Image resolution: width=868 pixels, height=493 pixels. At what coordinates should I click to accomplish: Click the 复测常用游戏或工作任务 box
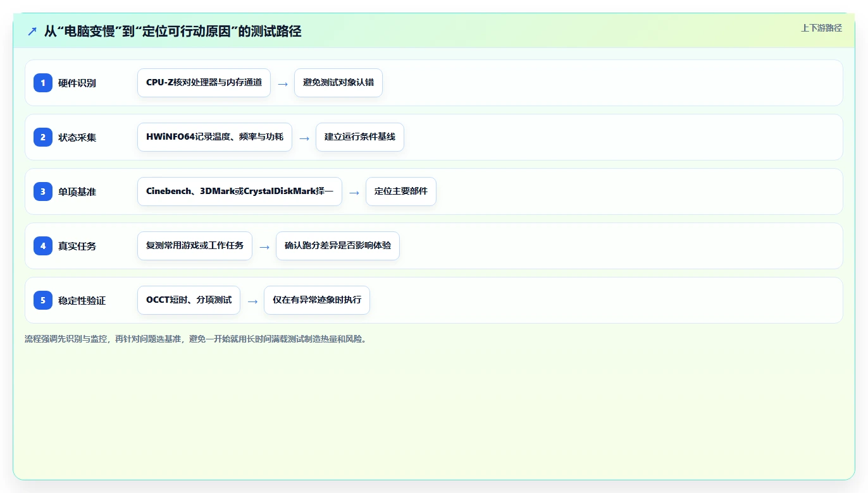(195, 246)
